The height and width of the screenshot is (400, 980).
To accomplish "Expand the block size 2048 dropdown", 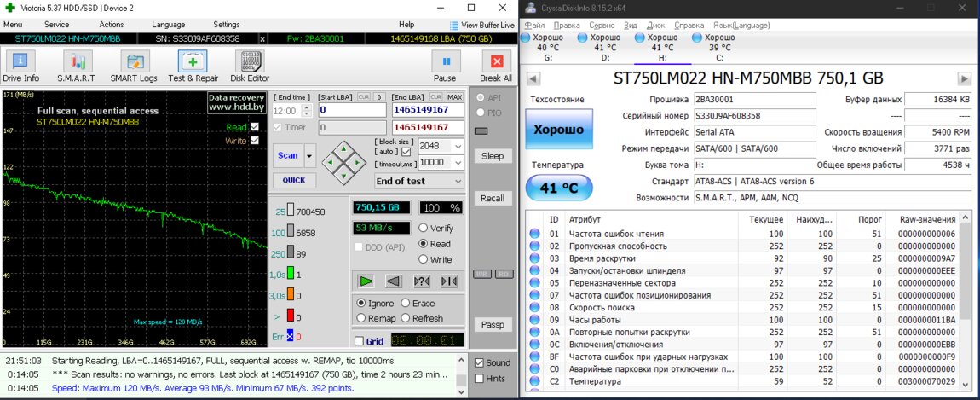I will click(x=458, y=146).
